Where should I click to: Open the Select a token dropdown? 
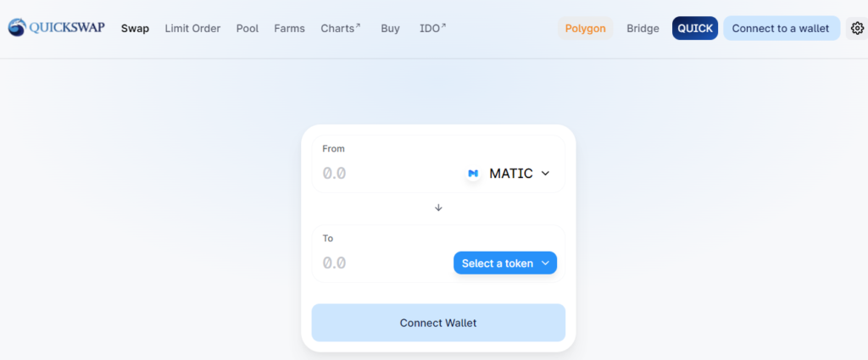click(x=505, y=263)
